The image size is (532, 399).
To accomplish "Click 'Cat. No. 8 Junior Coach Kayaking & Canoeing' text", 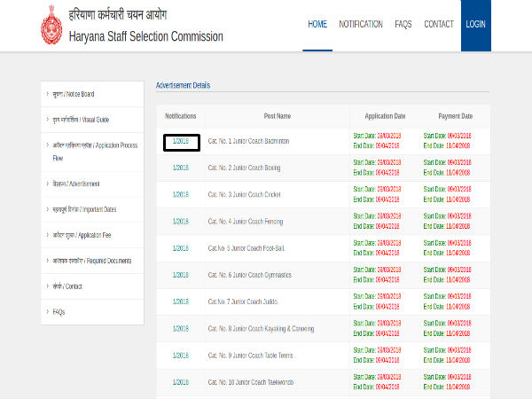I will [x=262, y=328].
